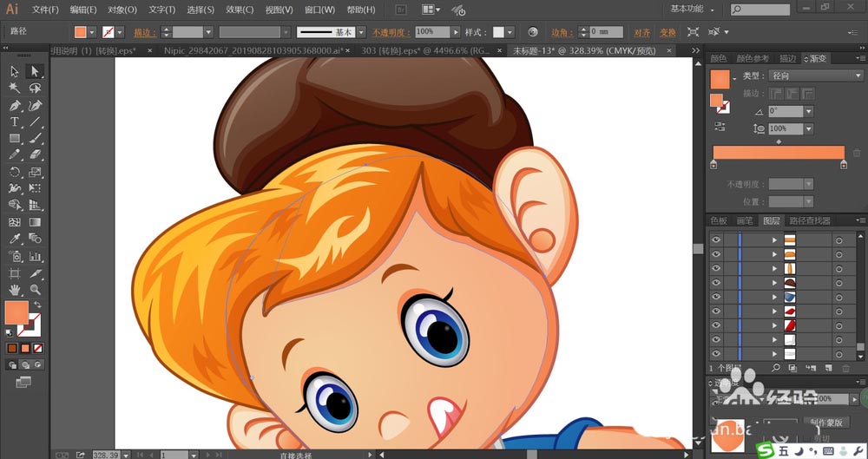The image size is (868, 459).
Task: Select the Column Graph tool
Action: (35, 256)
